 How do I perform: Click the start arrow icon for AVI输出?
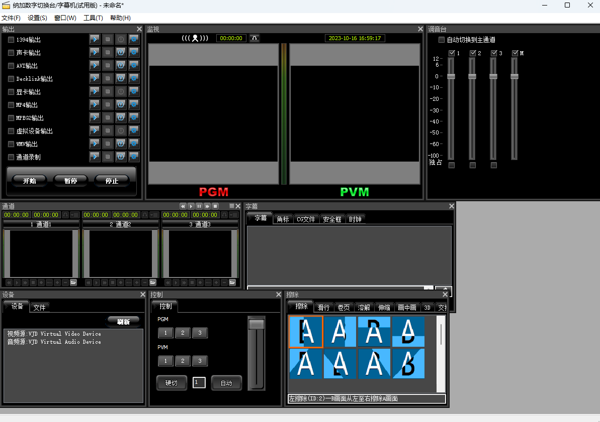pos(94,66)
